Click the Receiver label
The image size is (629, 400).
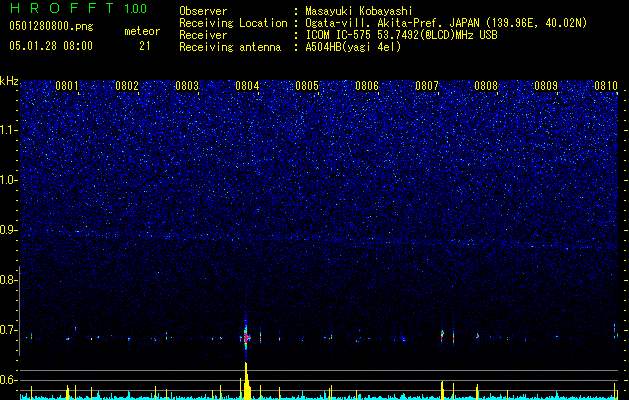[203, 35]
